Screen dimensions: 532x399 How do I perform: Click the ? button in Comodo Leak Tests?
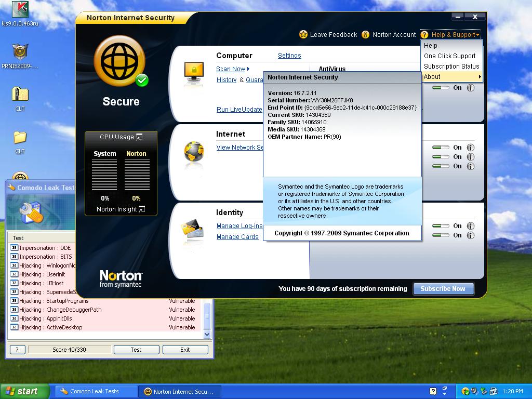[17, 350]
